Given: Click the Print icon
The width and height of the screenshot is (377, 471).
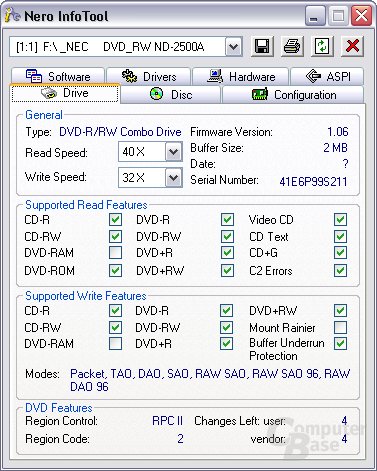Looking at the screenshot, I should [x=292, y=46].
